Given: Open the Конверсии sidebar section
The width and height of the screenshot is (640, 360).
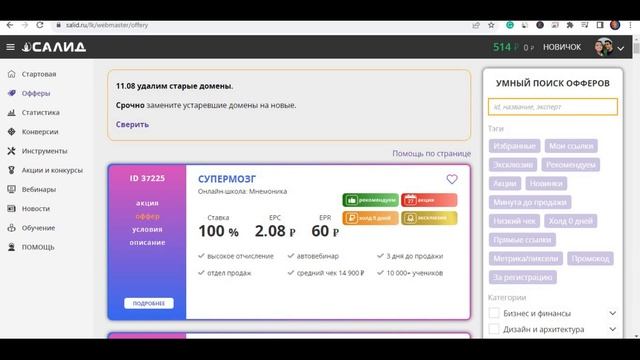Looking at the screenshot, I should [40, 131].
